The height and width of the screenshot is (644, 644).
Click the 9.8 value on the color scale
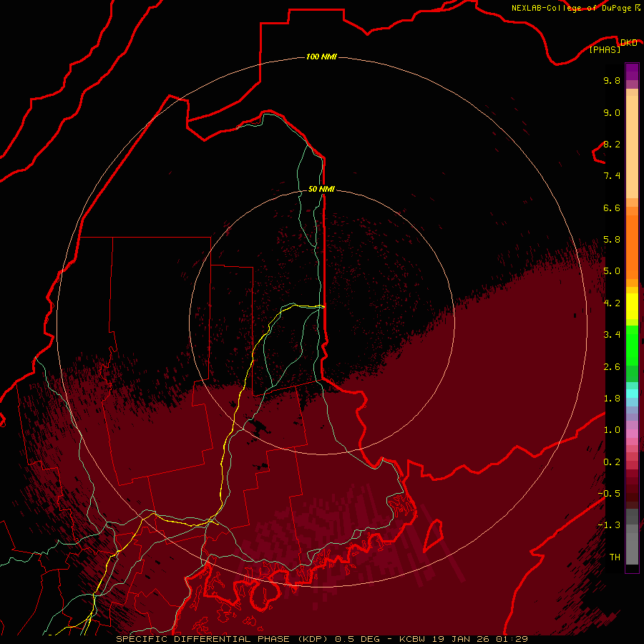[612, 80]
